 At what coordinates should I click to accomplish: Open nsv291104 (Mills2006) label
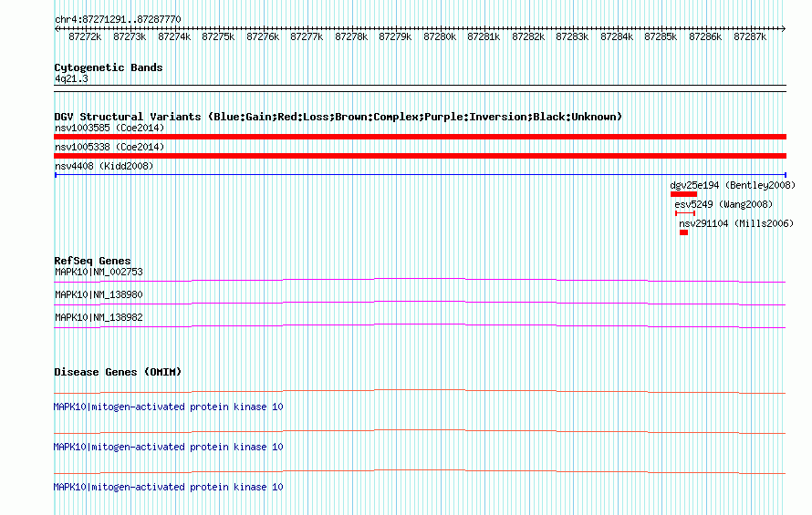[736, 223]
